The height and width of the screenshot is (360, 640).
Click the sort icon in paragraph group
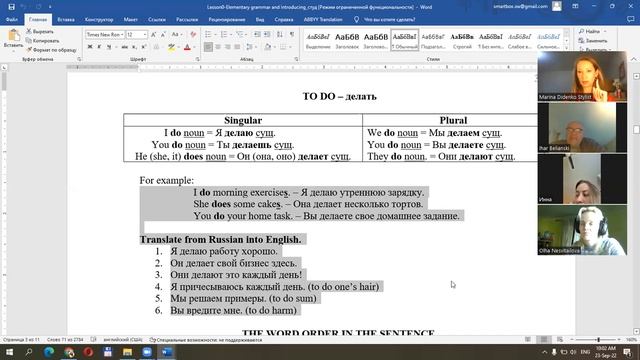pyautogui.click(x=280, y=35)
